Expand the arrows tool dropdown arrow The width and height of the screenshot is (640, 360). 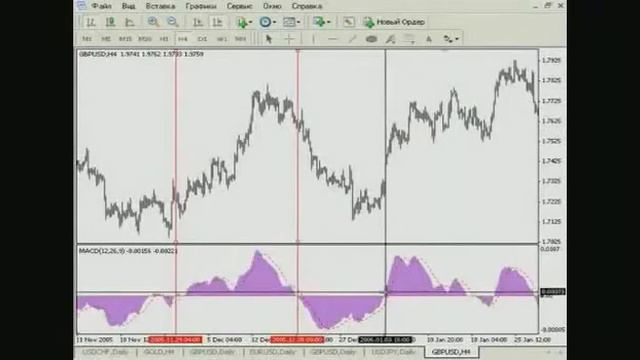click(x=457, y=39)
